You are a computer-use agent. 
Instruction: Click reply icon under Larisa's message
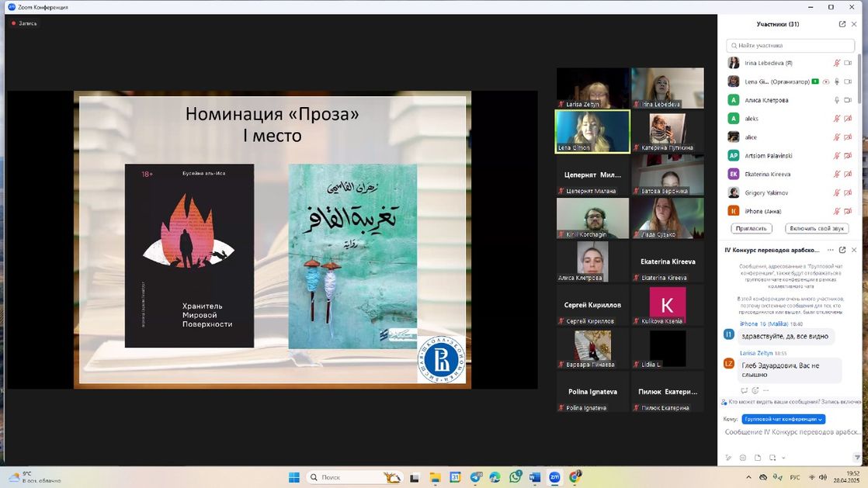[744, 390]
